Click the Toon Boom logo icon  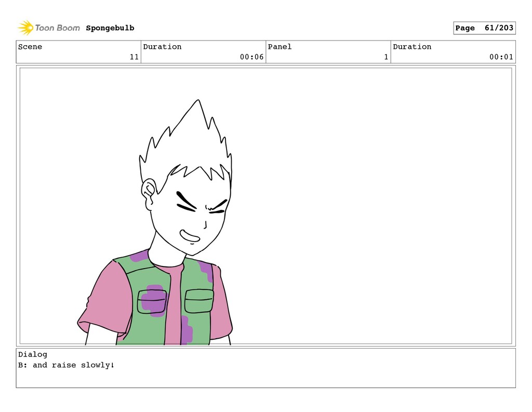click(x=26, y=28)
